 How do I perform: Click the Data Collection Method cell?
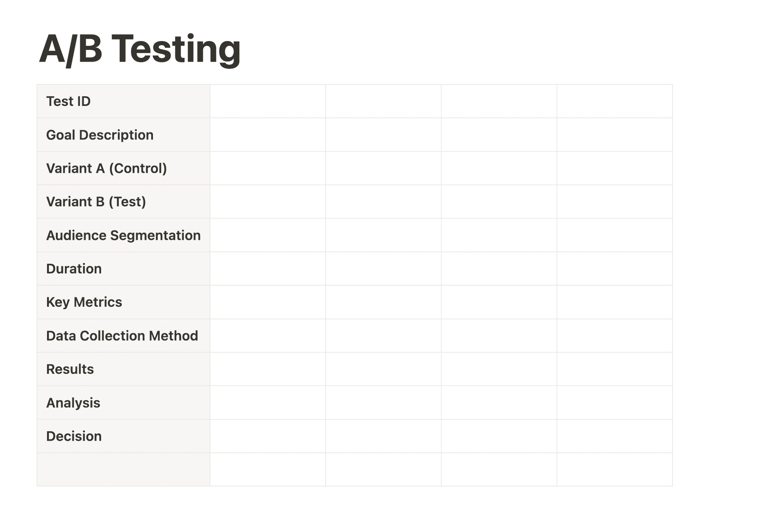pos(123,336)
